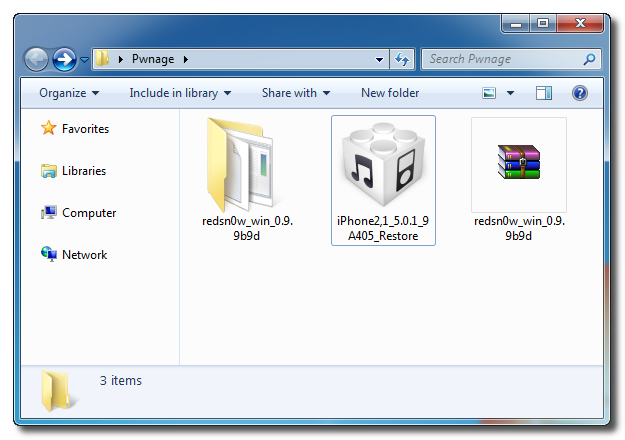
Task: Expand the arrow after Pwnage in path
Action: pos(185,59)
